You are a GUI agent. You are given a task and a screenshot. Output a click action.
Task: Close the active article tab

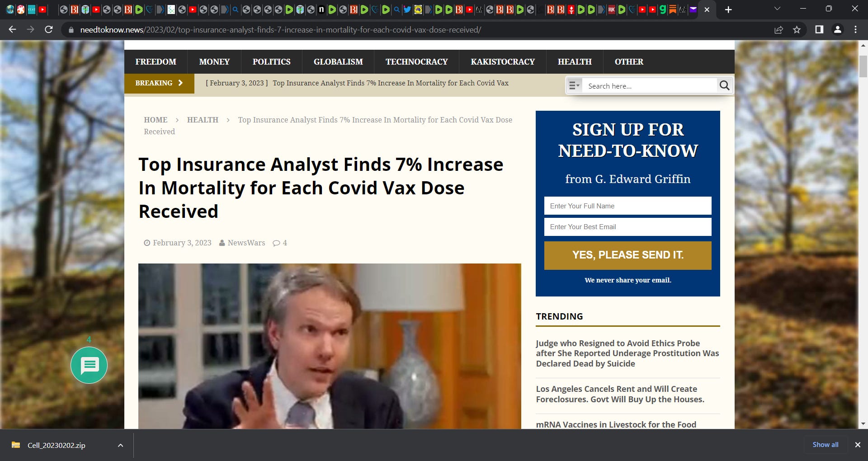707,9
